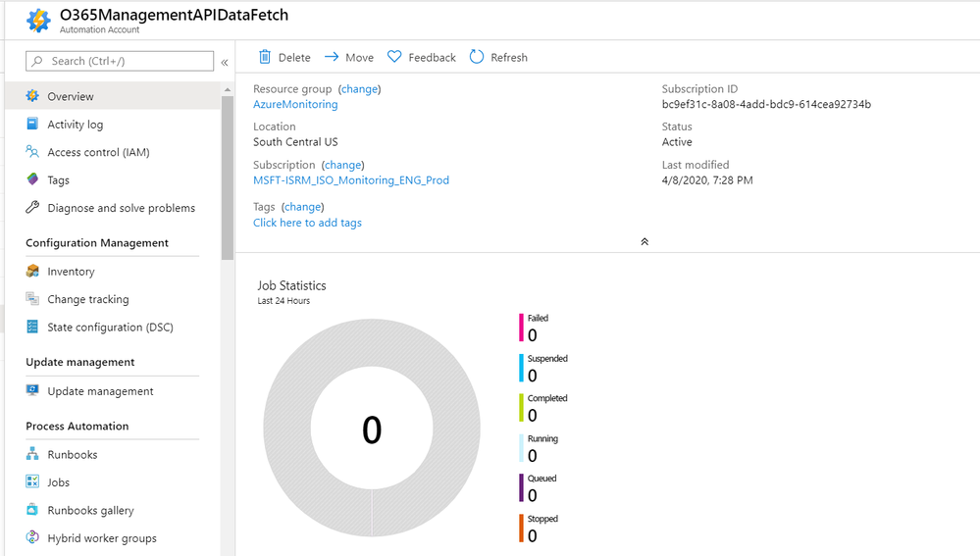Image resolution: width=980 pixels, height=556 pixels.
Task: Click the Tags change link
Action: tap(302, 207)
